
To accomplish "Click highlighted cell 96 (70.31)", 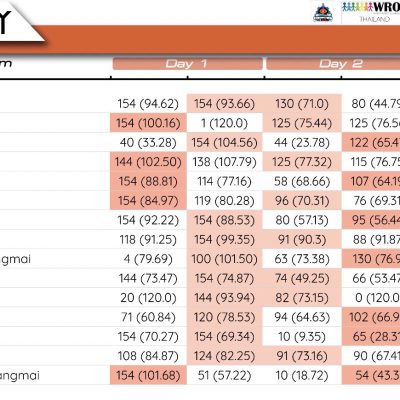I will [302, 200].
